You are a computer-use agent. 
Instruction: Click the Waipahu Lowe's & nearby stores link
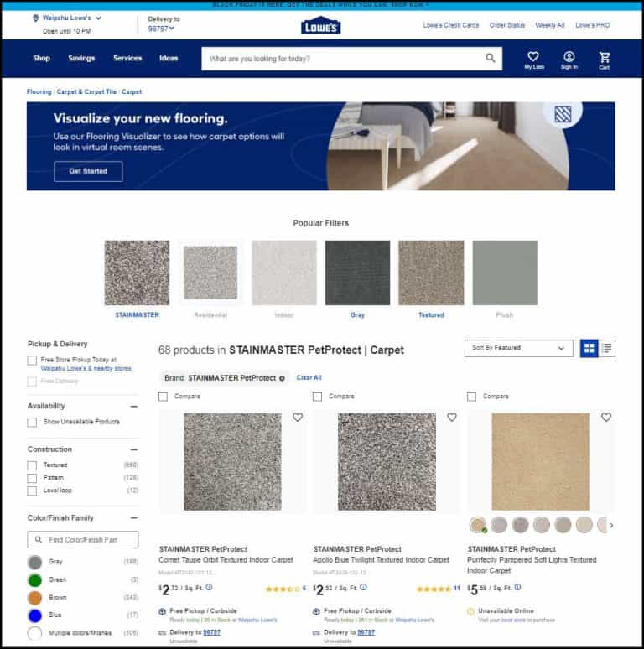[x=86, y=368]
